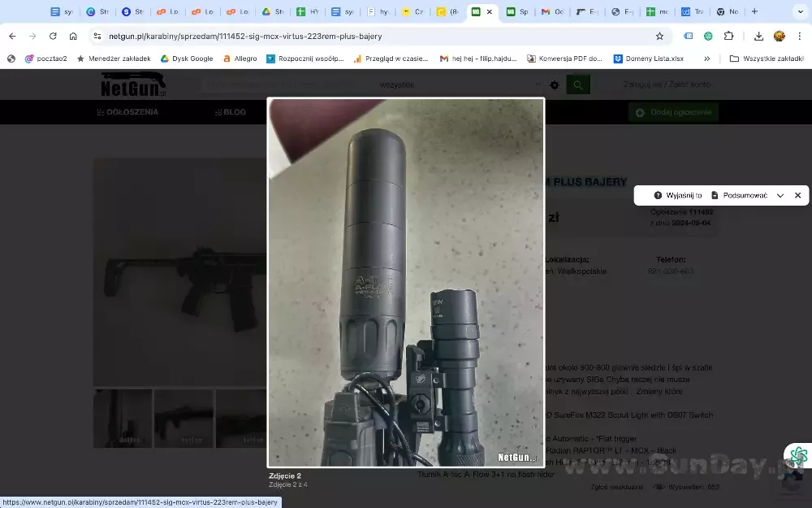The width and height of the screenshot is (812, 508).
Task: Open a new browser tab
Action: tap(754, 11)
